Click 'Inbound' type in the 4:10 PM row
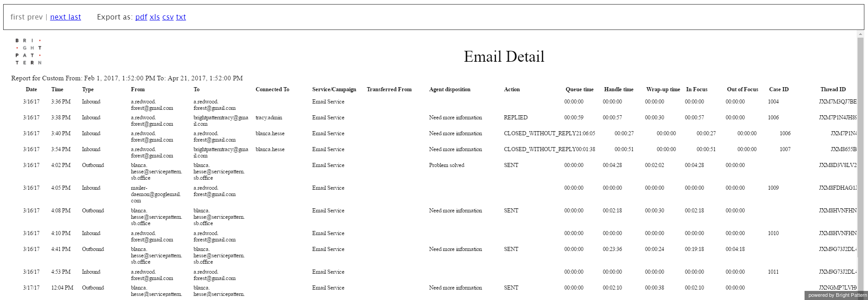The height and width of the screenshot is (300, 868). pos(91,233)
